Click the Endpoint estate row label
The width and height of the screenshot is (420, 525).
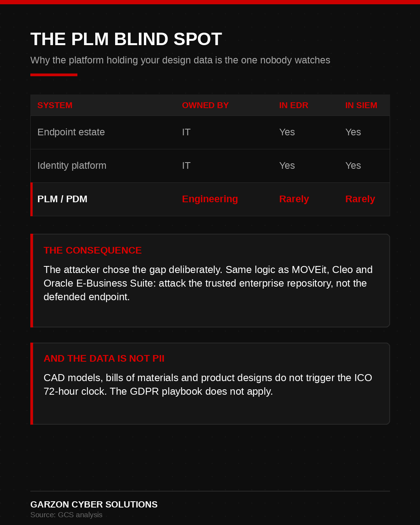click(71, 132)
